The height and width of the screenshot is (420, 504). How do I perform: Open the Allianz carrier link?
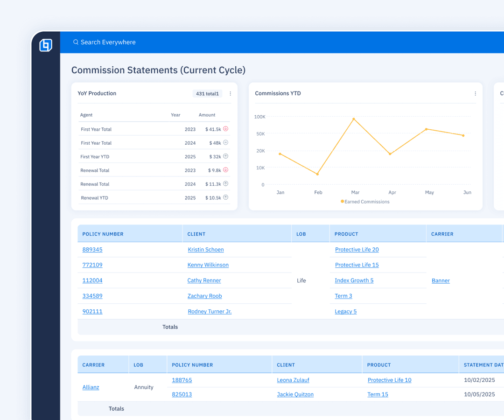tap(91, 387)
